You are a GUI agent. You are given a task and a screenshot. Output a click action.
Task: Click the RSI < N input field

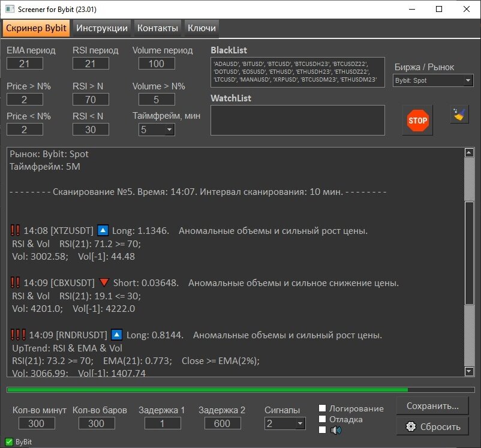(x=91, y=130)
